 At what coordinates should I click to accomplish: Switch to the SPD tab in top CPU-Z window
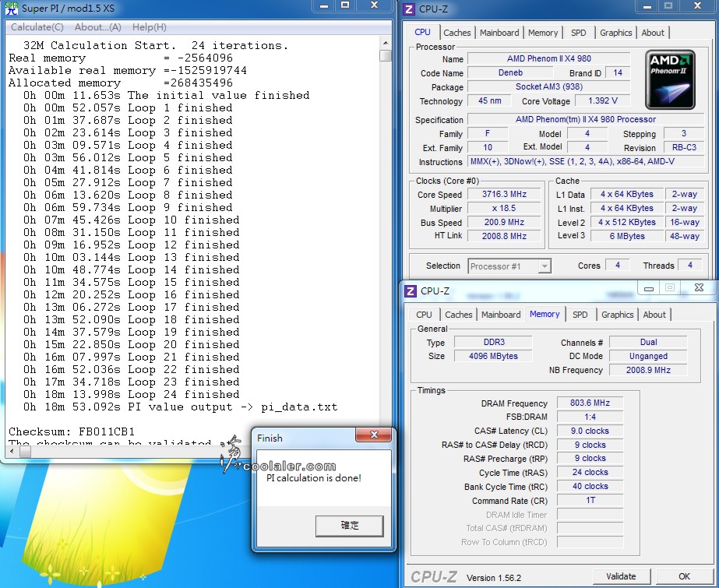pyautogui.click(x=578, y=33)
